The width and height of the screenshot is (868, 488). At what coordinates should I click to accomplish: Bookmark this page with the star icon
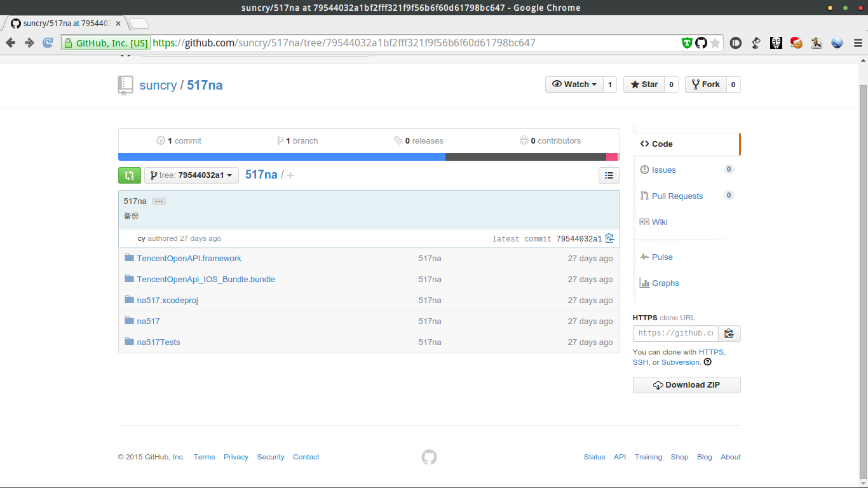pos(715,43)
